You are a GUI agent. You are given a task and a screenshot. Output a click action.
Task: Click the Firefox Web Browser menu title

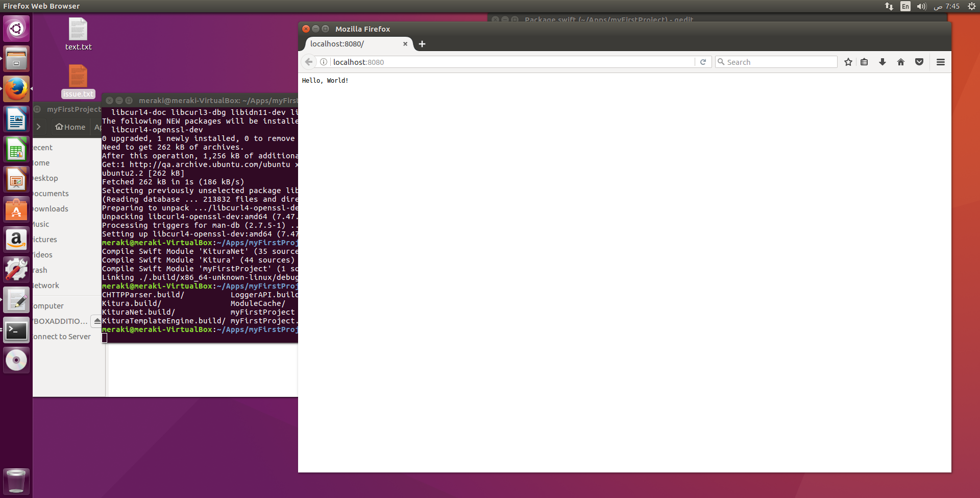(x=42, y=6)
